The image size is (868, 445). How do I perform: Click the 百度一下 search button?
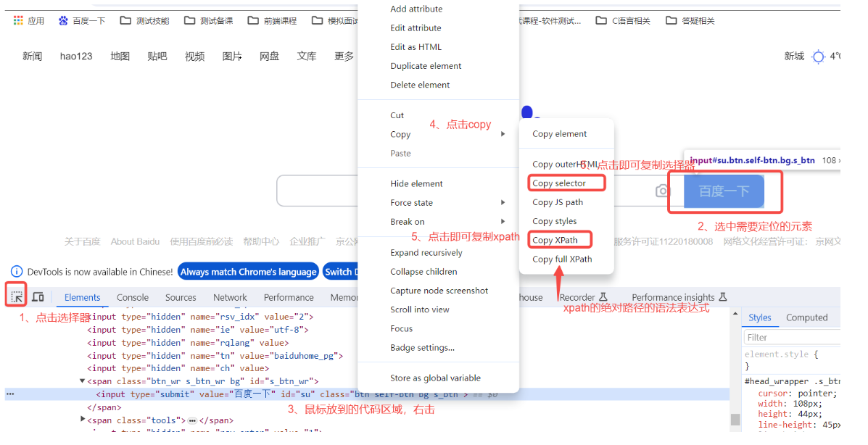pyautogui.click(x=724, y=191)
